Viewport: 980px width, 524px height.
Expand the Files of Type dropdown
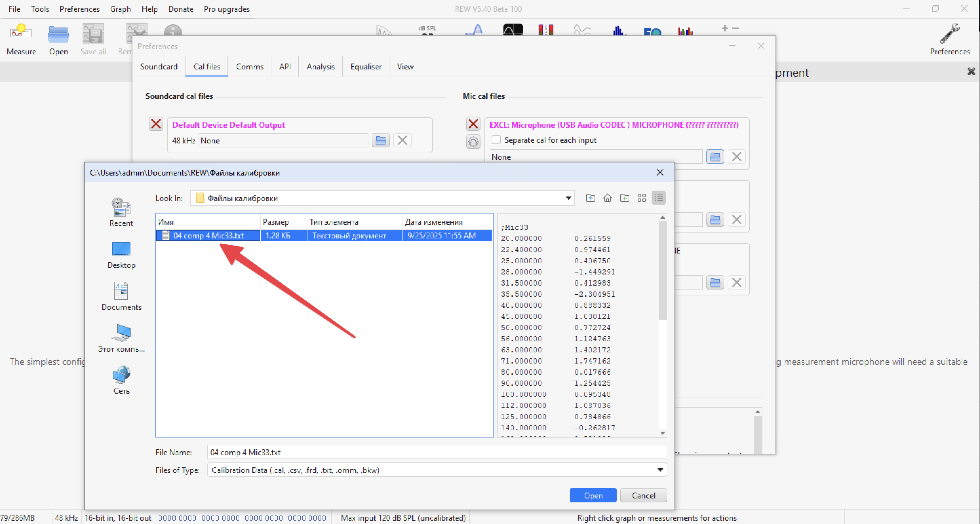coord(660,470)
